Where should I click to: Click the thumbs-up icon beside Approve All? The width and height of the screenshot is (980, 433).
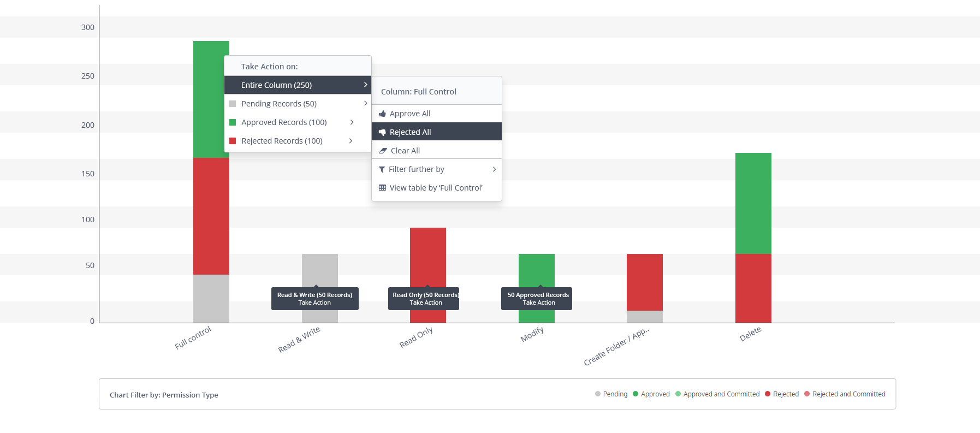click(382, 114)
